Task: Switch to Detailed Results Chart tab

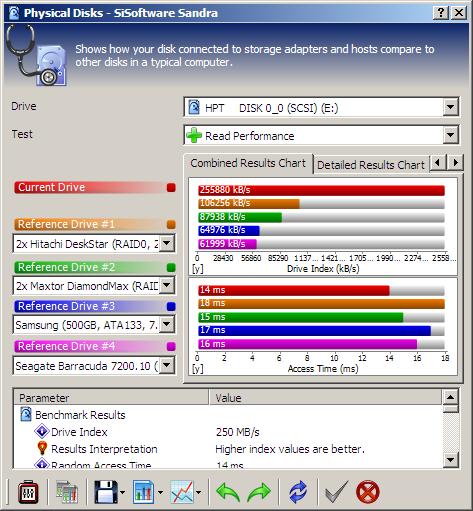Action: [x=371, y=165]
